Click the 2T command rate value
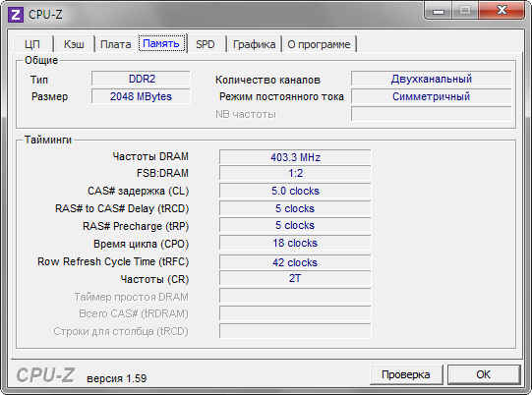The height and width of the screenshot is (395, 532). click(295, 278)
